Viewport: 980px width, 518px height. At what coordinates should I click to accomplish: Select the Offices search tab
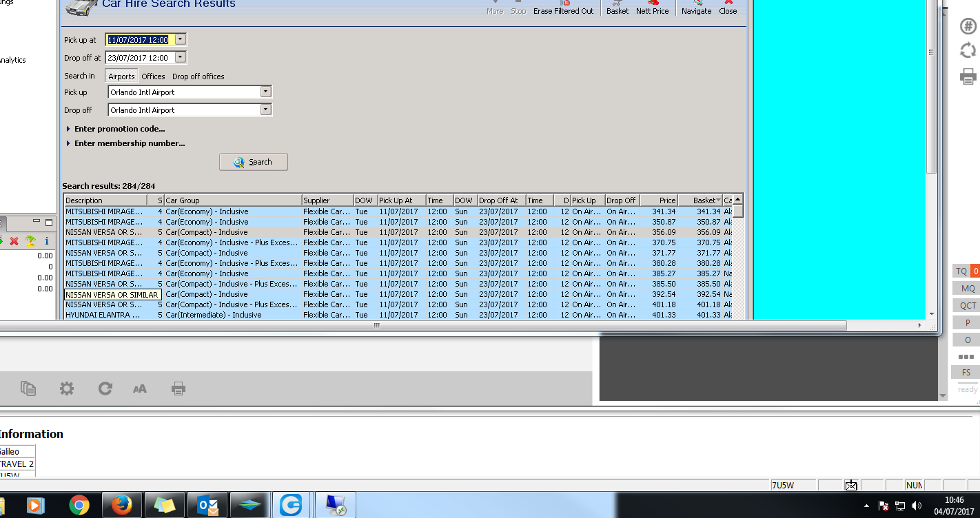coord(153,76)
